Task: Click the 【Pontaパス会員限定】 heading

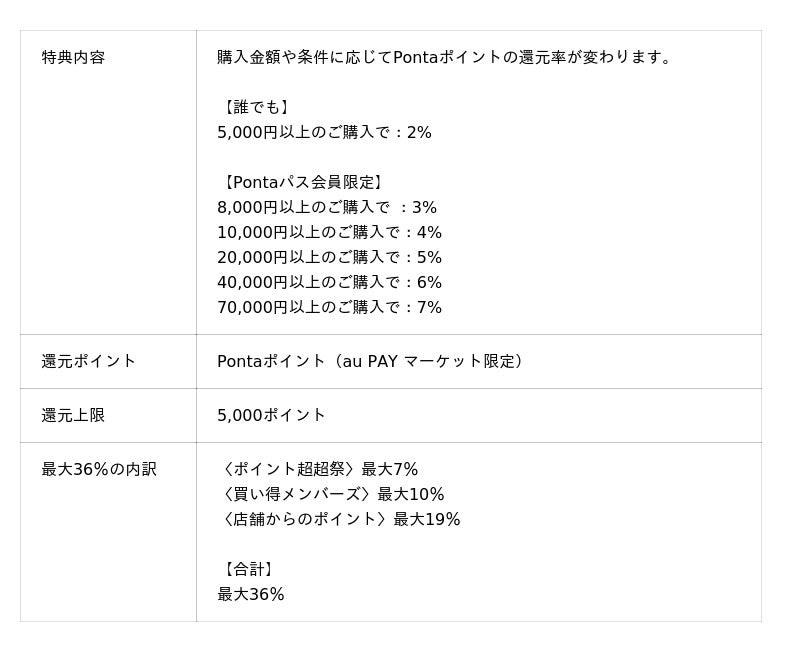Action: pyautogui.click(x=303, y=182)
